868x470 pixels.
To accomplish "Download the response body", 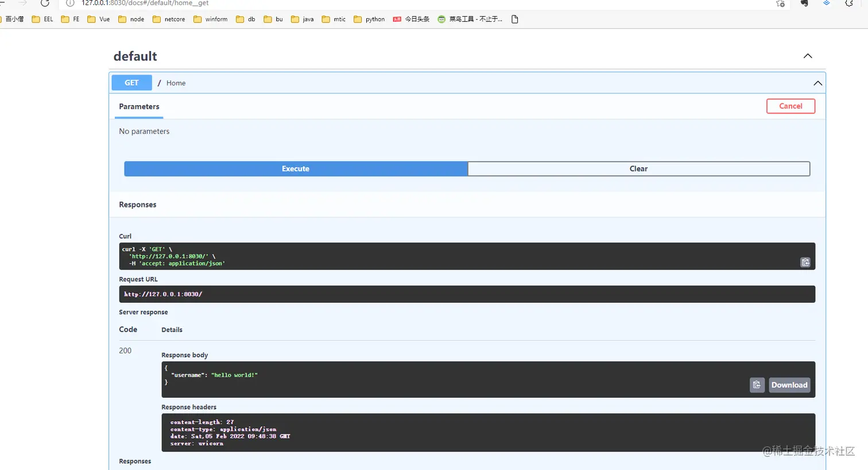I will click(789, 385).
